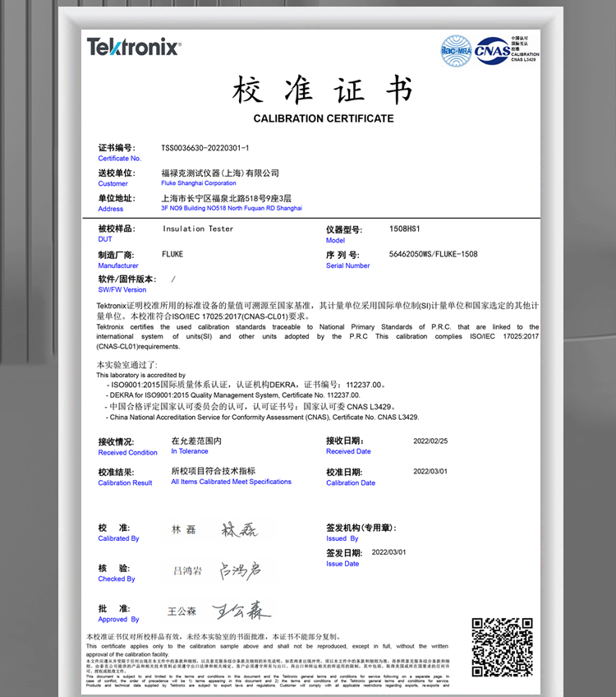Click the 'Approved By' label
This screenshot has height=697, width=616.
pyautogui.click(x=118, y=619)
